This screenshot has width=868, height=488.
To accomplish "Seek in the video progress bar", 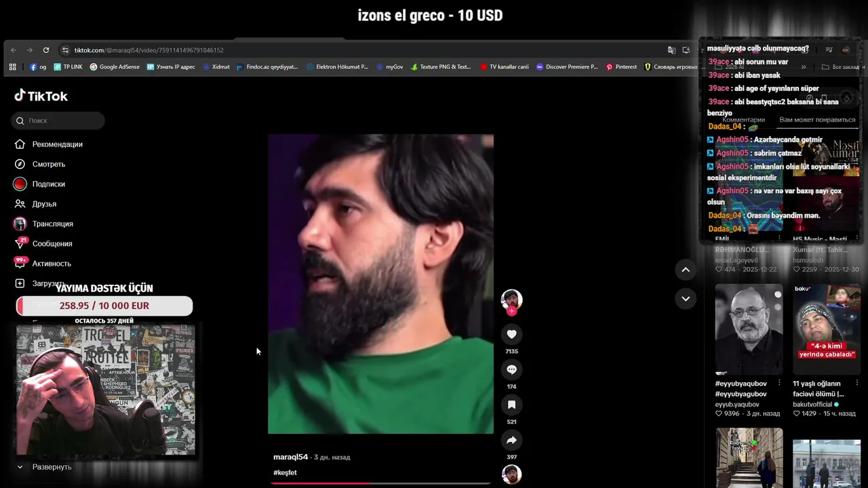I will 380,483.
